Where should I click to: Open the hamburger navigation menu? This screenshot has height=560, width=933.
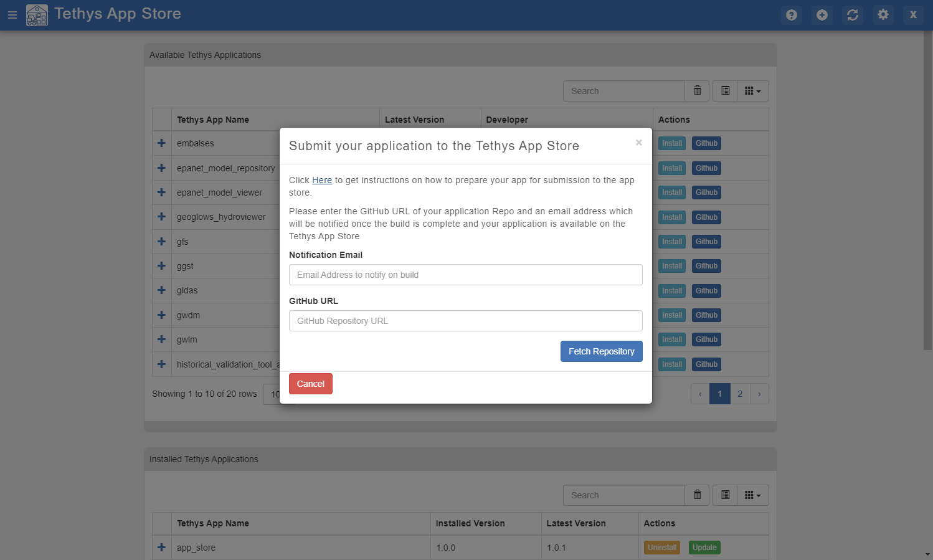point(12,15)
